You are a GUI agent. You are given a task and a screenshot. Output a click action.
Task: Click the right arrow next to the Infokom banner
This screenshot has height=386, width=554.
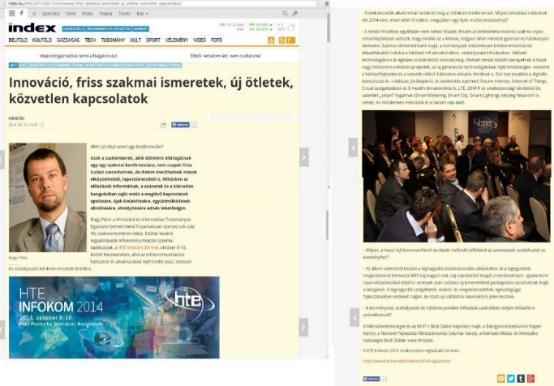click(303, 327)
